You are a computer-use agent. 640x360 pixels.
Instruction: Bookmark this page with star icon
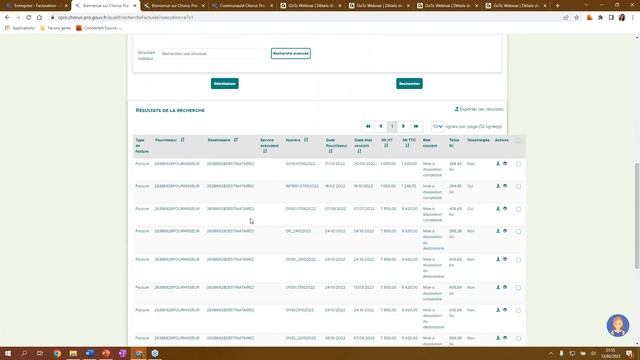coord(576,18)
